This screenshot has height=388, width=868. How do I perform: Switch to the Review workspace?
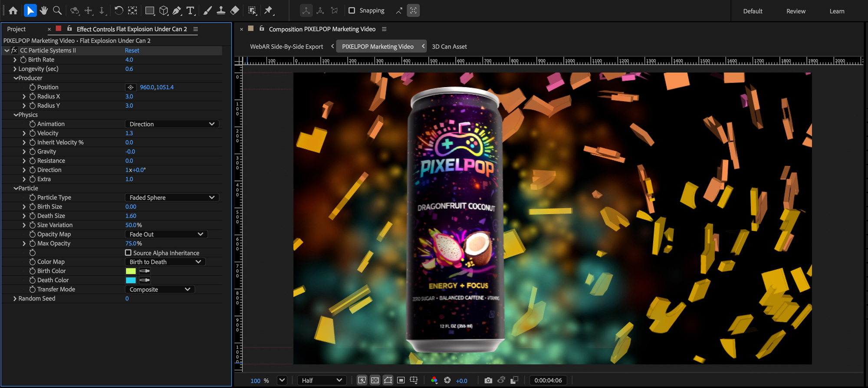tap(796, 11)
